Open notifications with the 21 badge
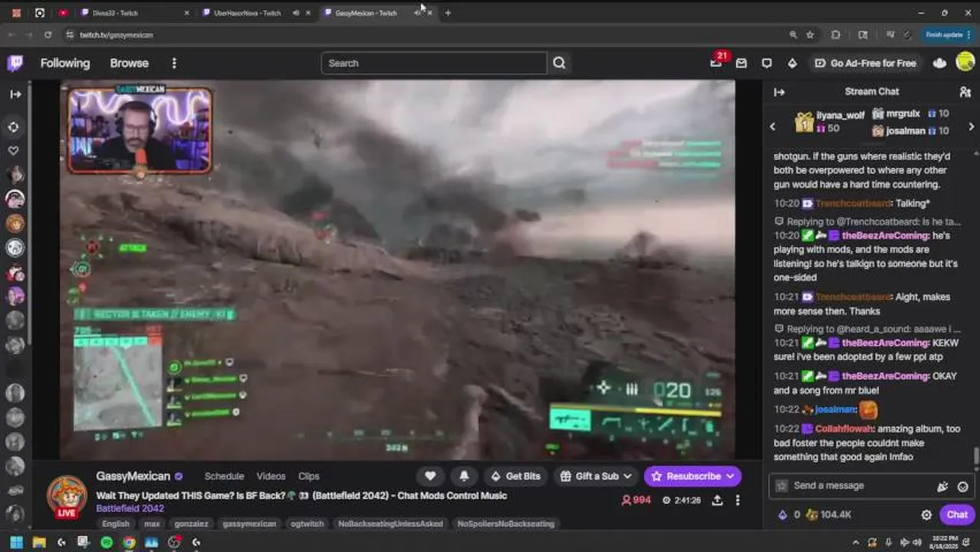 click(x=716, y=63)
